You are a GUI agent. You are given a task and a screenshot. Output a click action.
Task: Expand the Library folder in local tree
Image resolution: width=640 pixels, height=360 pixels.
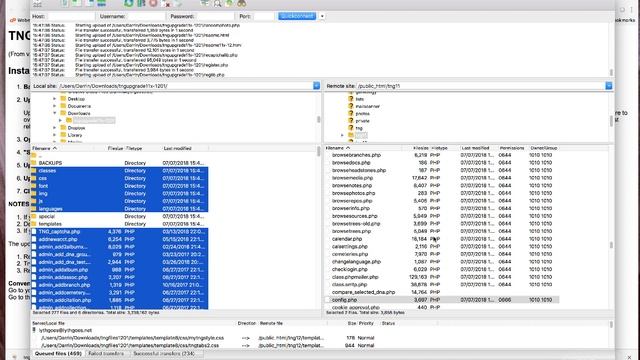[x=55, y=135]
